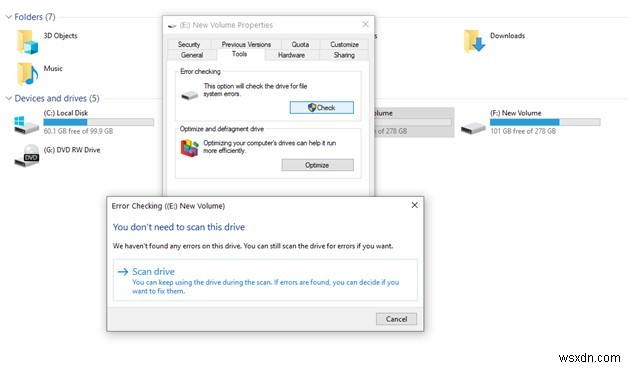Click '60.1 GB free of 99.9 GB' text
632x368 pixels.
click(78, 131)
